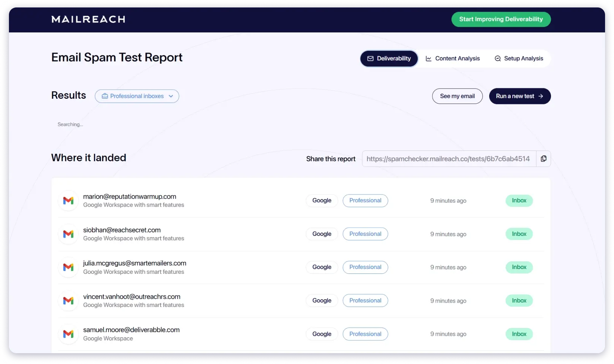
Task: Select siobhan@reachsecret.com address text
Action: pos(122,230)
